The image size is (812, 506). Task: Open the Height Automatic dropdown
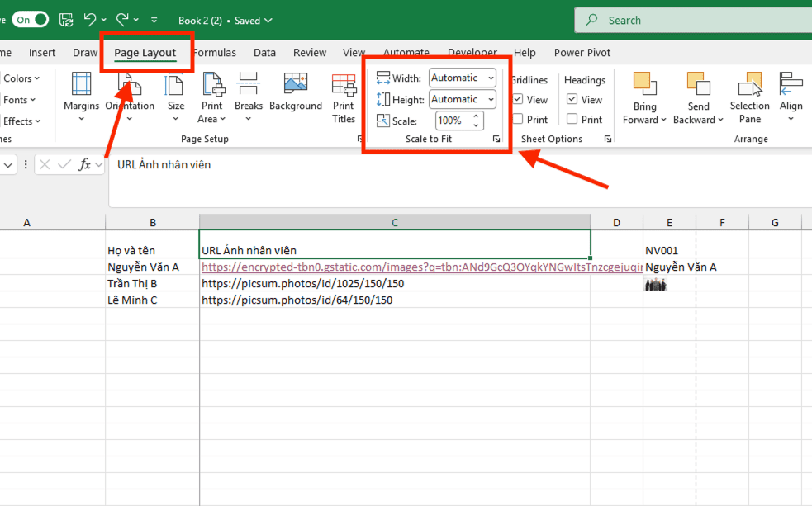point(462,99)
